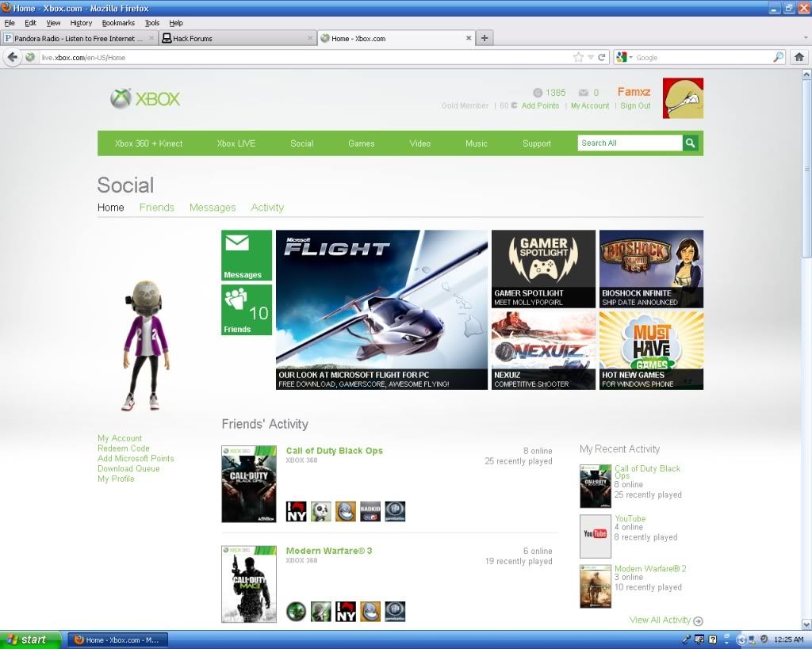
Task: Click the gamerscore G icon beside 1385
Action: 538,93
